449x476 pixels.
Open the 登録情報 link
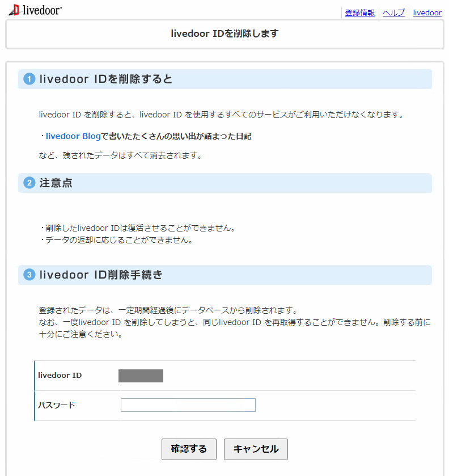(x=359, y=12)
